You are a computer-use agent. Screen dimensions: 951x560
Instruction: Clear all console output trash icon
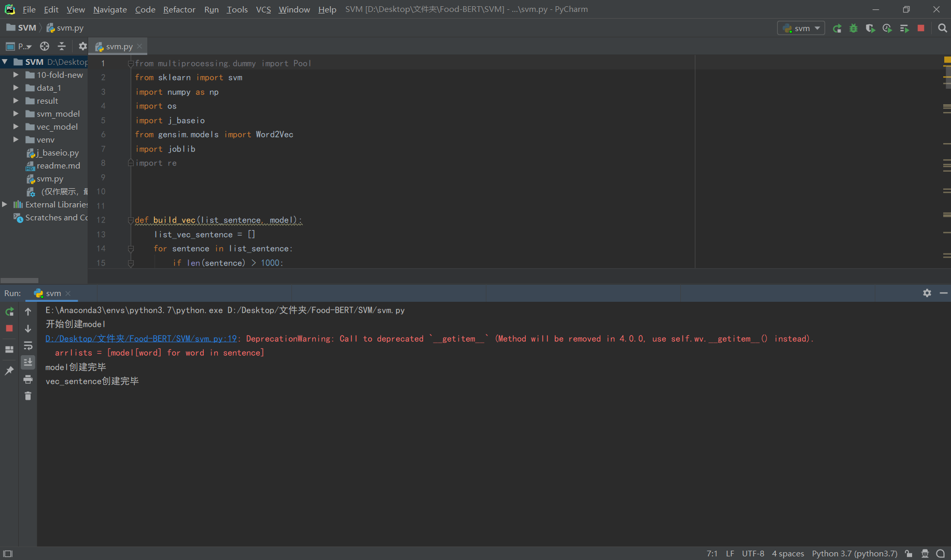pyautogui.click(x=28, y=396)
